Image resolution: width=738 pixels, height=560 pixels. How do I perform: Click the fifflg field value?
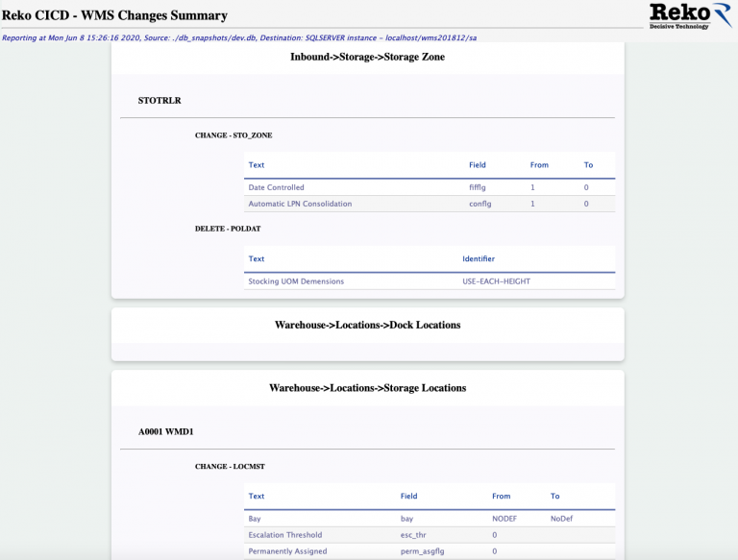click(x=479, y=187)
